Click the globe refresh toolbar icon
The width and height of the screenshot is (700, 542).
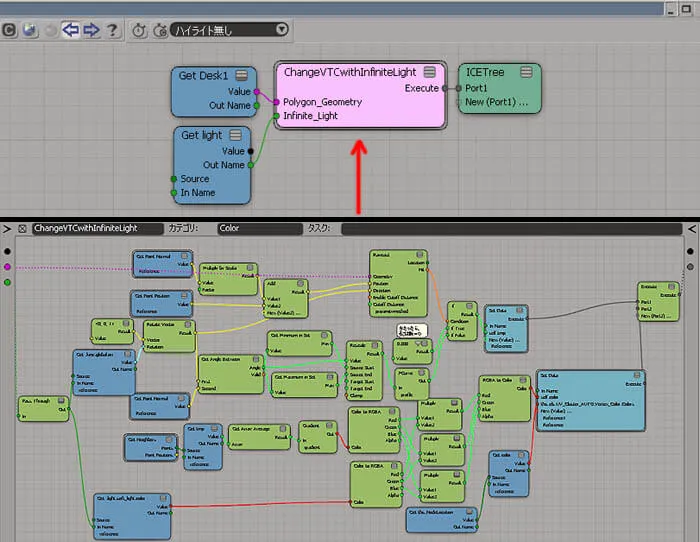pyautogui.click(x=30, y=30)
